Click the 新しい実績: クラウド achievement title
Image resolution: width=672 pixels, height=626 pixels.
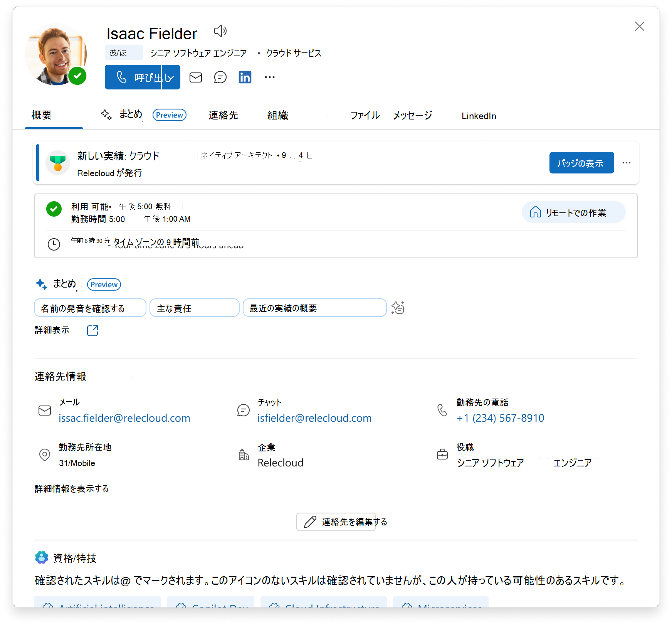[x=118, y=156]
